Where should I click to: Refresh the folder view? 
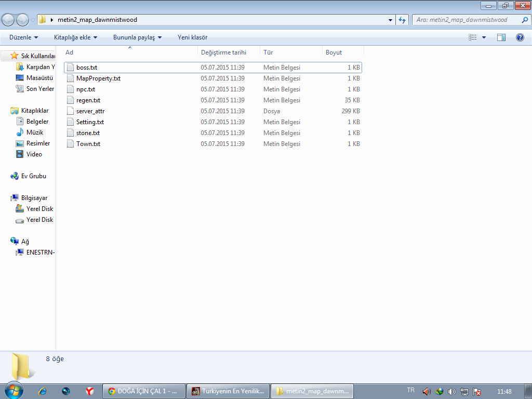[402, 20]
